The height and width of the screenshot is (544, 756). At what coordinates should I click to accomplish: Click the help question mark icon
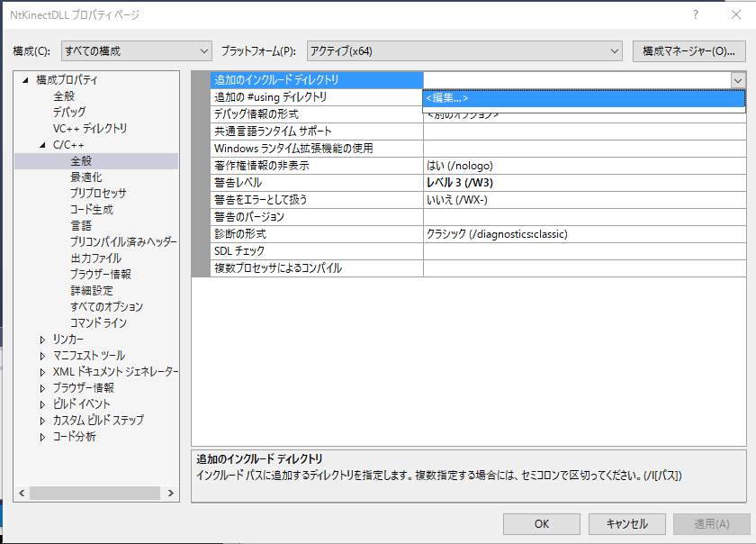(695, 15)
